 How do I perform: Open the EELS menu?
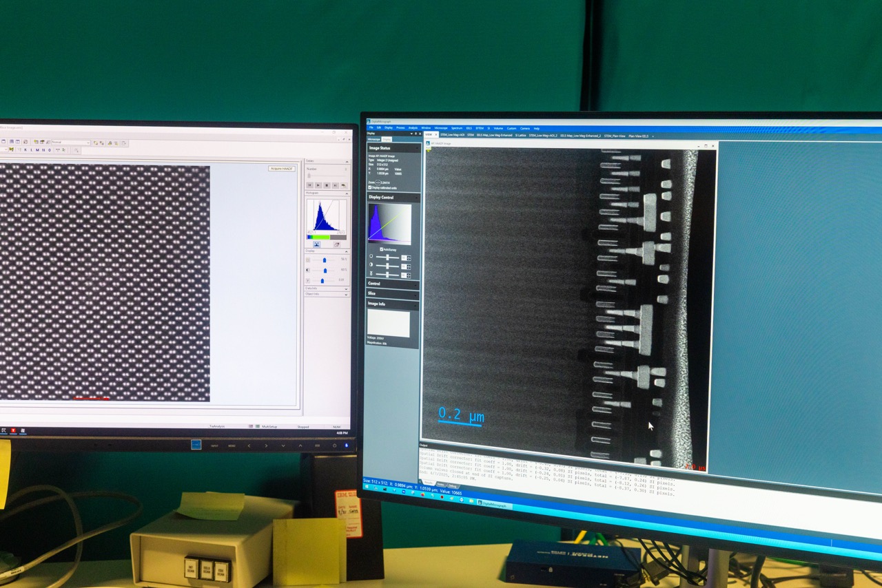click(469, 128)
